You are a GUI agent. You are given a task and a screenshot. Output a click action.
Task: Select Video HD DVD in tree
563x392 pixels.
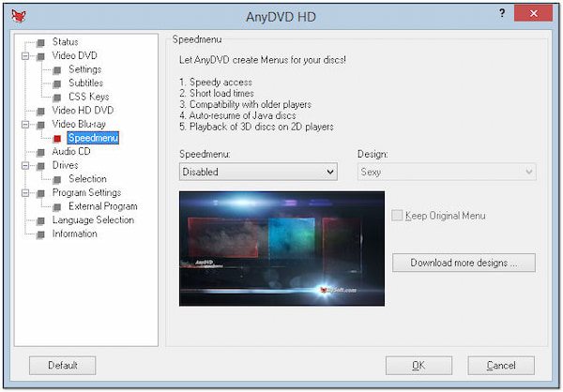click(83, 111)
